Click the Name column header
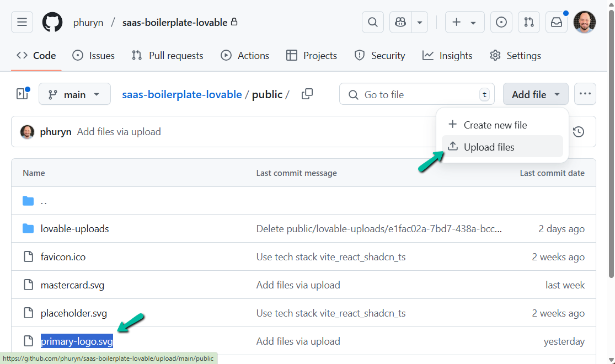Image resolution: width=615 pixels, height=364 pixels. (34, 173)
